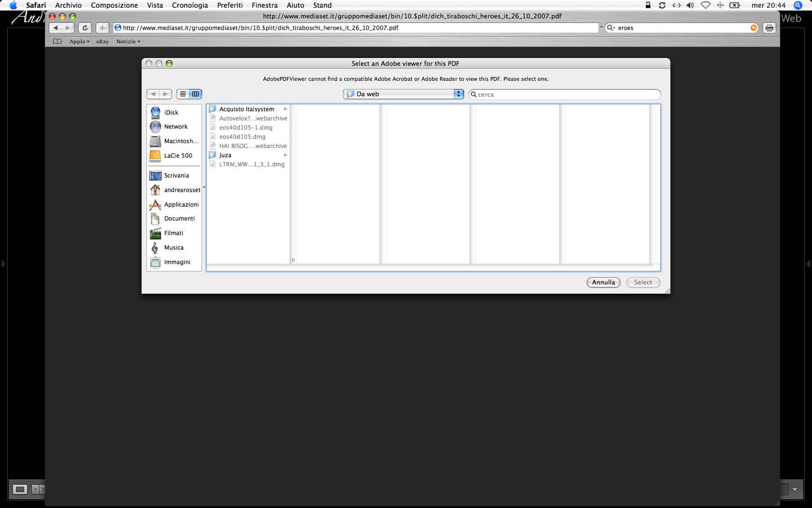
Task: Open the eBay bookmark
Action: click(102, 42)
